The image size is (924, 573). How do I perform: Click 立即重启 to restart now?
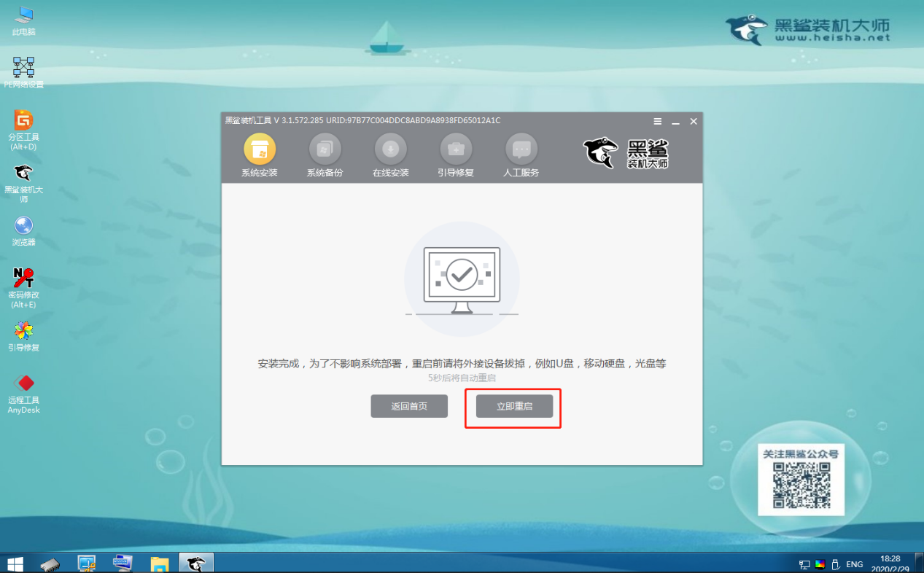coord(513,406)
